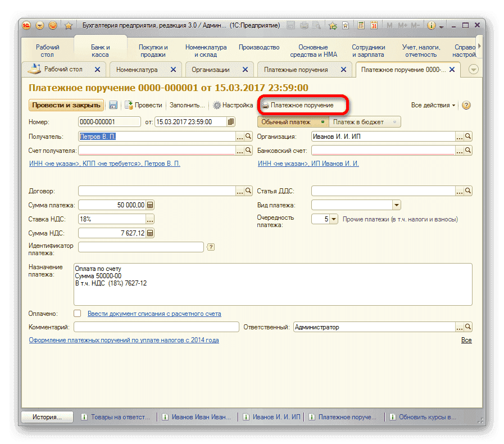
Task: Open the calculator icon in title bar
Action: (x=361, y=25)
